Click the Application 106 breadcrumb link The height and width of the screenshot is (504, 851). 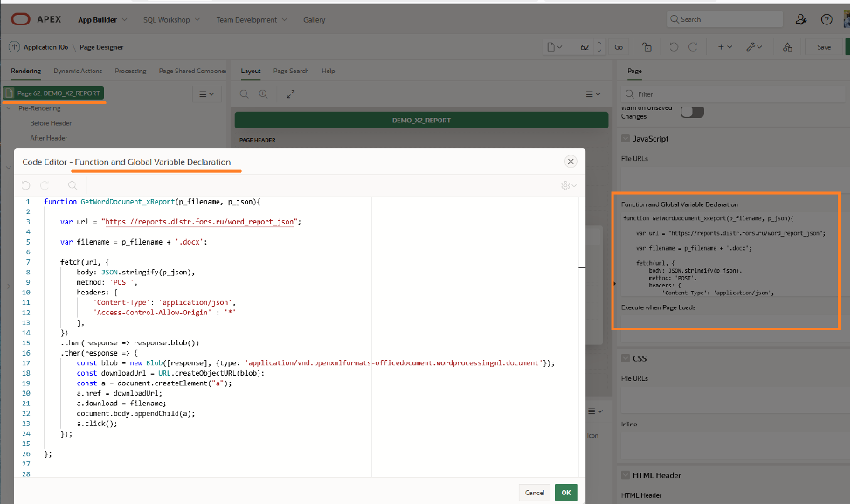[45, 47]
